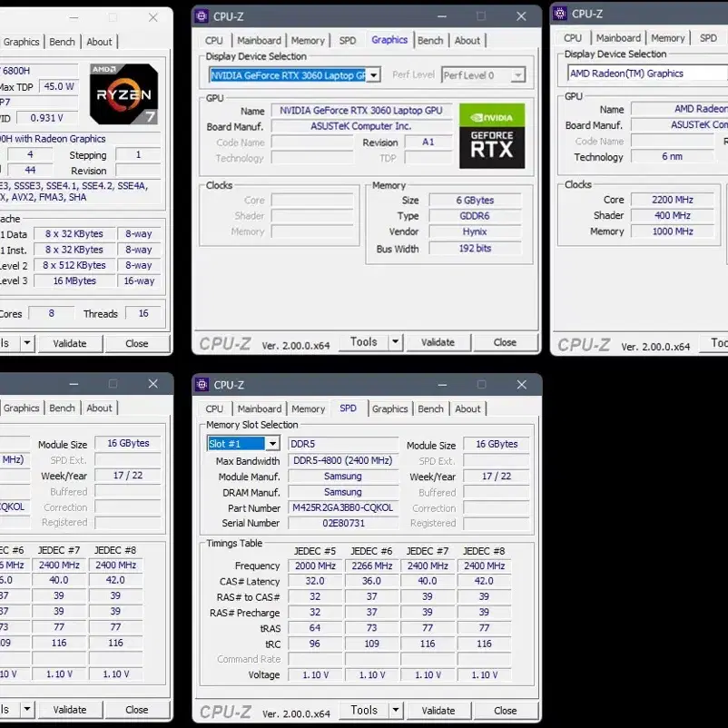
Task: Click the Technology value 6 nm
Action: pos(672,156)
